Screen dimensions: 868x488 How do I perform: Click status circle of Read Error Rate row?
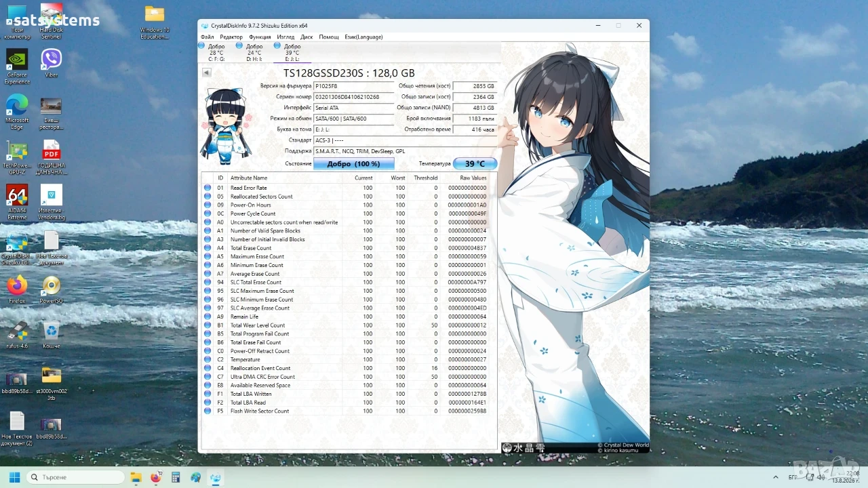(x=208, y=188)
